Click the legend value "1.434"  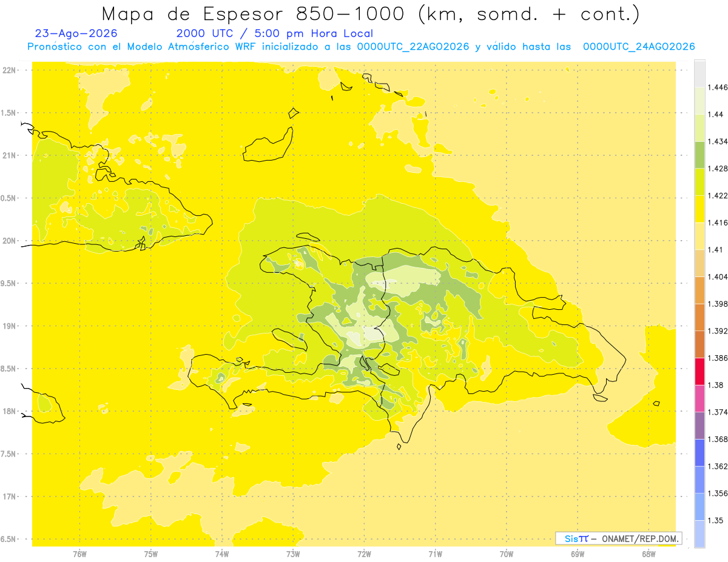pos(718,141)
